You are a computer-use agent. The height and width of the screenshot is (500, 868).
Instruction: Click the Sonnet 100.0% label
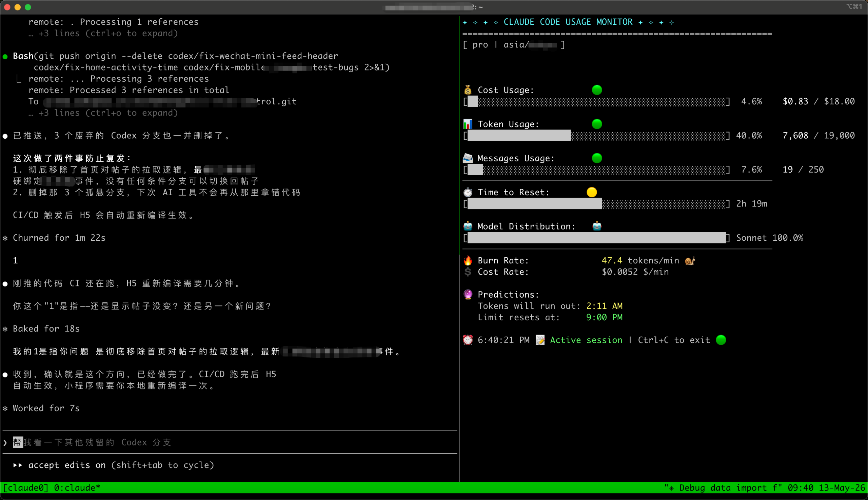click(770, 238)
